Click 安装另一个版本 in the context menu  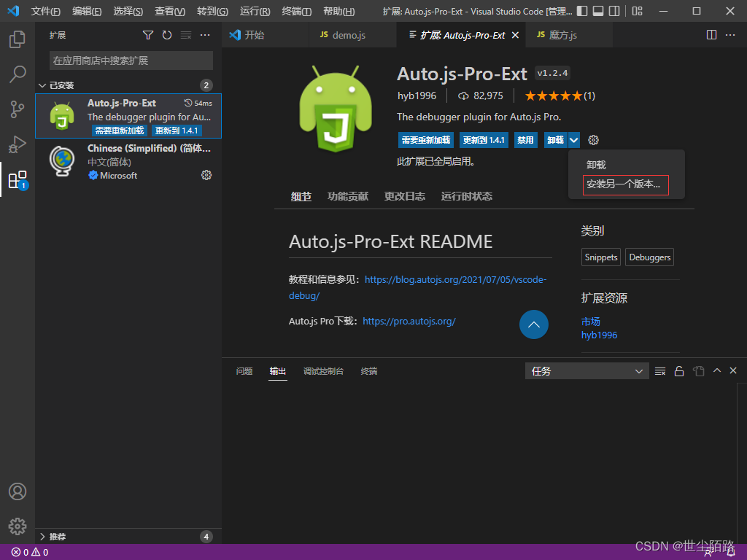(x=624, y=184)
